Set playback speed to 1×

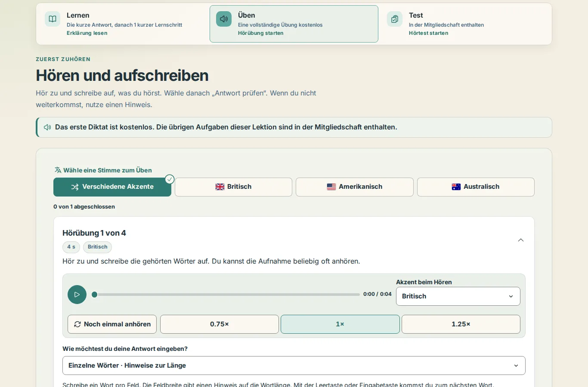pyautogui.click(x=340, y=324)
